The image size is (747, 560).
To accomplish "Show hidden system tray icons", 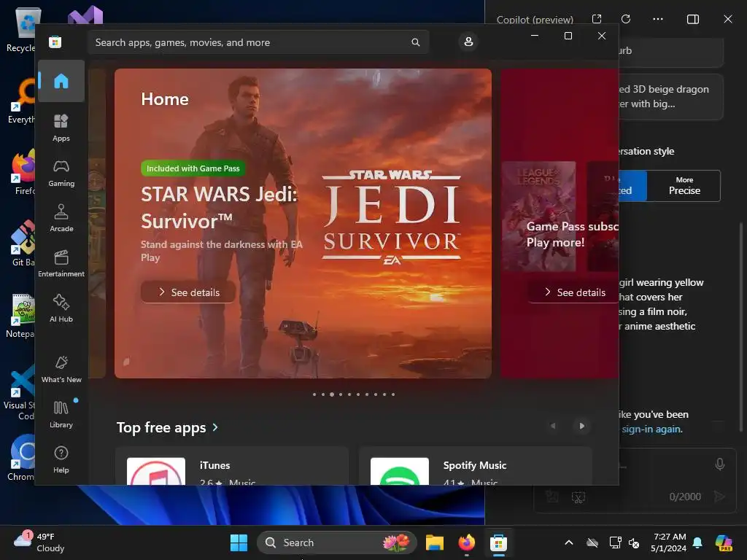I will coord(569,542).
